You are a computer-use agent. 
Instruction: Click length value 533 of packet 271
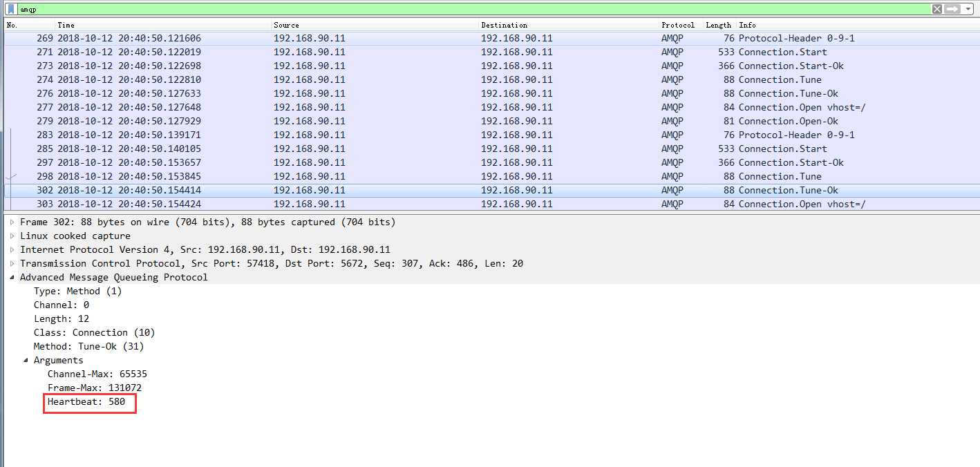tap(726, 52)
